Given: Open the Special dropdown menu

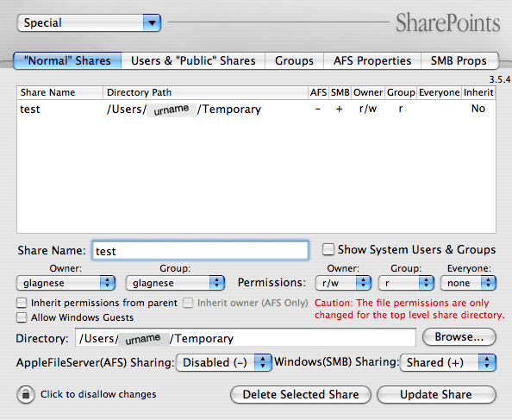Looking at the screenshot, I should point(89,23).
